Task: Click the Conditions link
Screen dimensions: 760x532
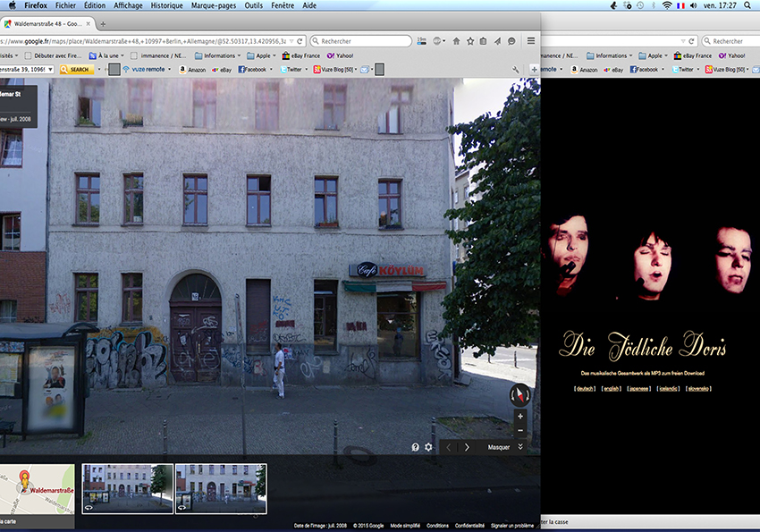Action: pyautogui.click(x=437, y=526)
